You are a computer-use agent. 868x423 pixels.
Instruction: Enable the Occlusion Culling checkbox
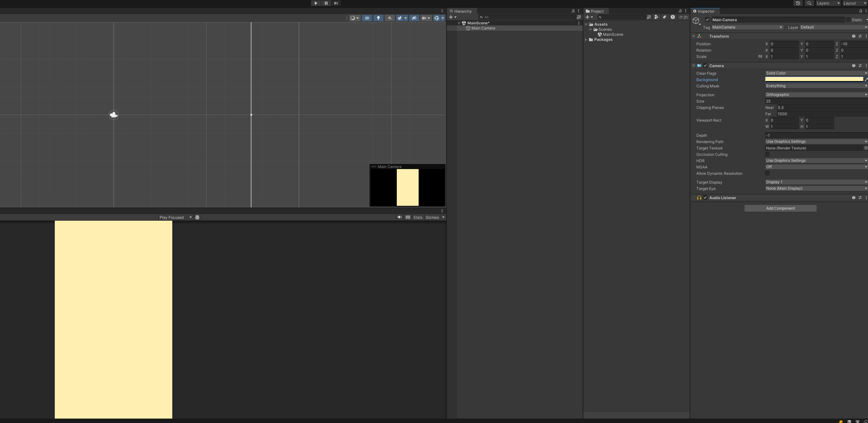pos(767,154)
